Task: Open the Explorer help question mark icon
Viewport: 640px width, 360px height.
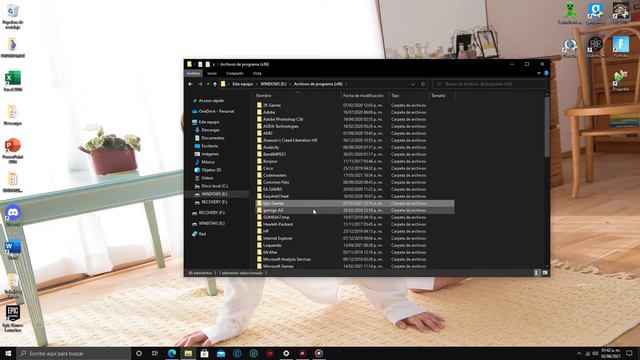Action: (x=546, y=73)
